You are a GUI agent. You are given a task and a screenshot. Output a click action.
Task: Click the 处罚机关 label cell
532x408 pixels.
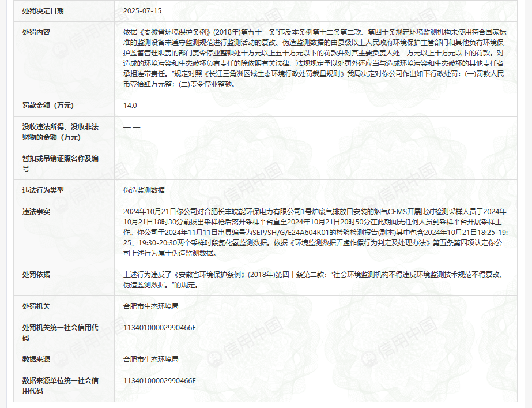pyautogui.click(x=36, y=306)
